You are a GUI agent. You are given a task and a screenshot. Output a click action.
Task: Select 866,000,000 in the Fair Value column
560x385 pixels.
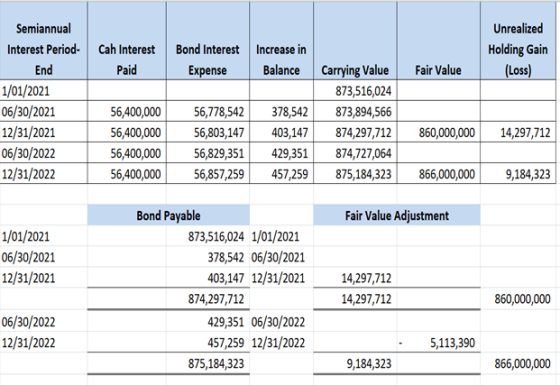point(438,174)
